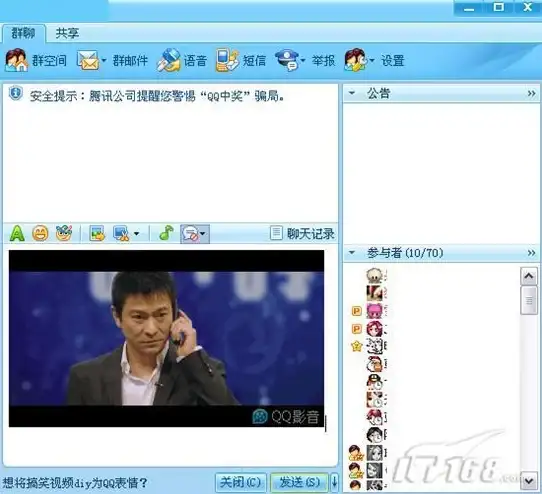Click the 发送(S) send button
Image resolution: width=542 pixels, height=494 pixels.
click(299, 482)
